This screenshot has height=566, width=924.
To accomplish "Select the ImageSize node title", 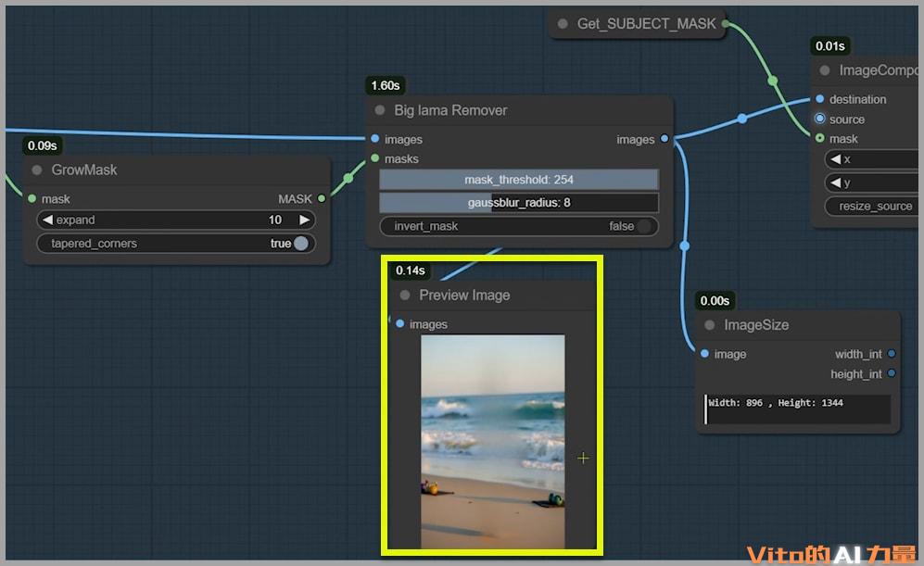I will 756,325.
